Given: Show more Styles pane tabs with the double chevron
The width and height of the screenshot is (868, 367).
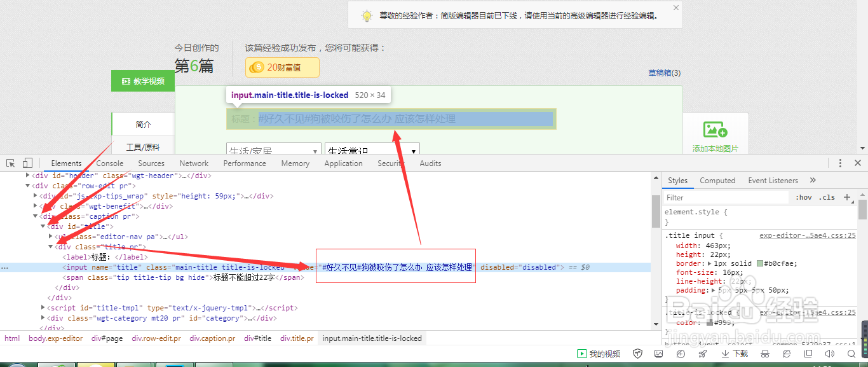Looking at the screenshot, I should [813, 181].
